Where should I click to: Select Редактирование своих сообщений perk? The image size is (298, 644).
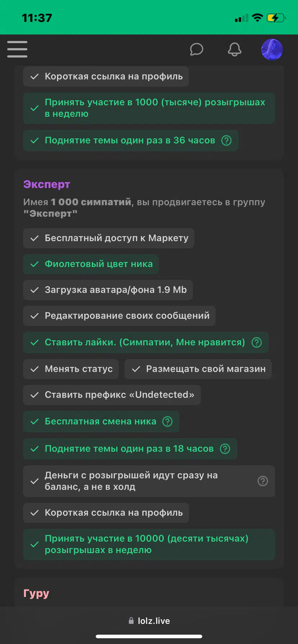[119, 316]
